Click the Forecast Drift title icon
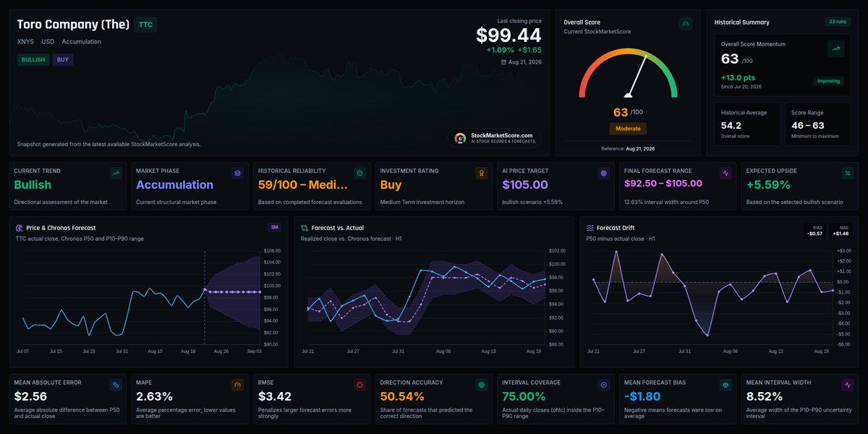The image size is (868, 434). [x=590, y=228]
